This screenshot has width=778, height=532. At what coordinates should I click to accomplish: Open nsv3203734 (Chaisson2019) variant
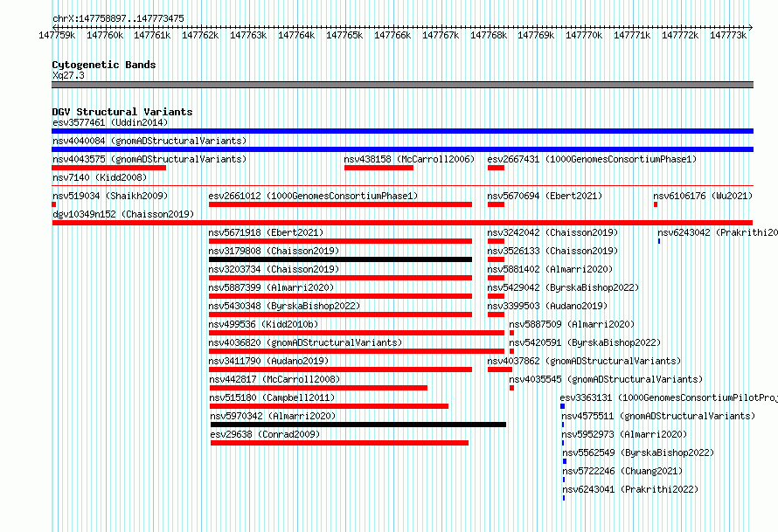tap(274, 269)
